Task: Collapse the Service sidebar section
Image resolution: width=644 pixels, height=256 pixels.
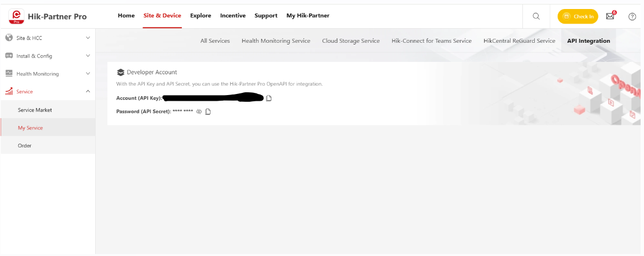Action: (x=87, y=91)
